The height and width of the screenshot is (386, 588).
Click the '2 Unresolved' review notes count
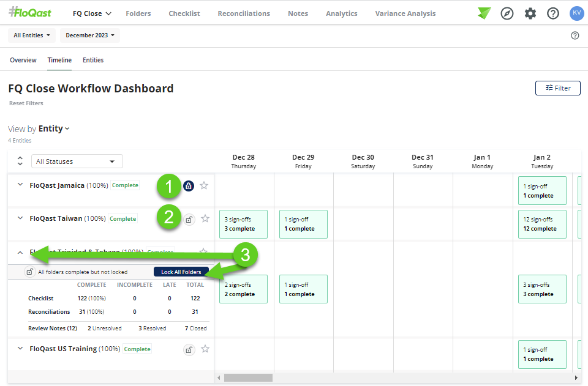(105, 328)
